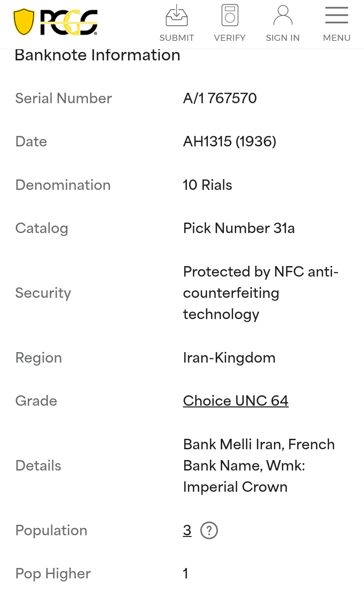Screen dimensions: 364x599
Task: Click the Iran-Kingdom region value
Action: pos(229,358)
